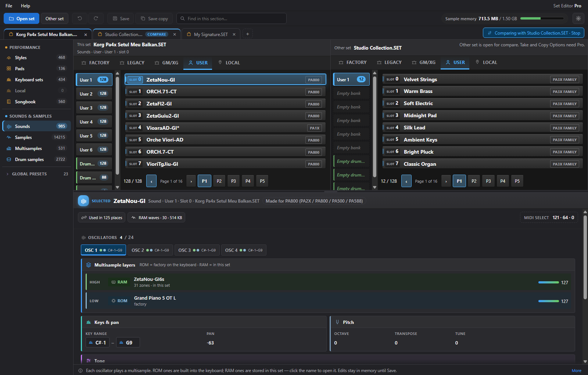
Task: Go to next page in this set
Action: coord(191,181)
